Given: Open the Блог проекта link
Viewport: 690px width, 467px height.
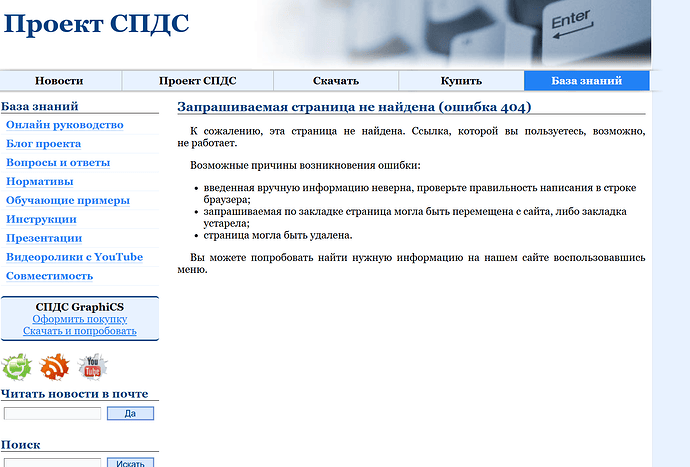Looking at the screenshot, I should 44,144.
